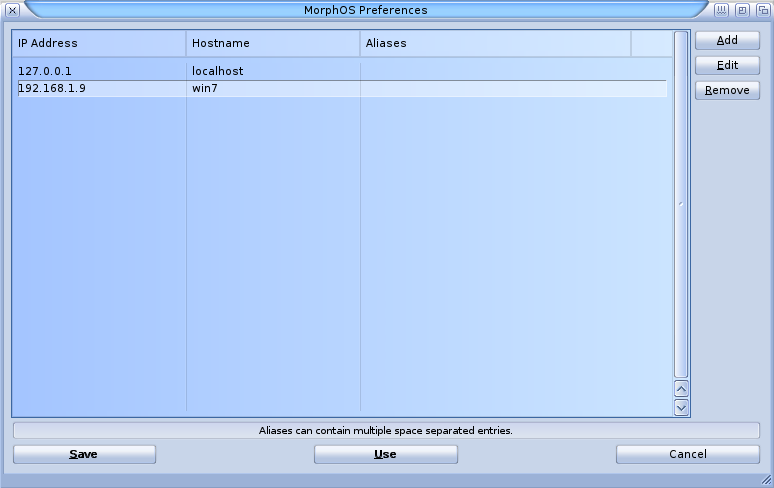This screenshot has width=774, height=488.
Task: Open Edit for the selected host
Action: click(x=727, y=65)
